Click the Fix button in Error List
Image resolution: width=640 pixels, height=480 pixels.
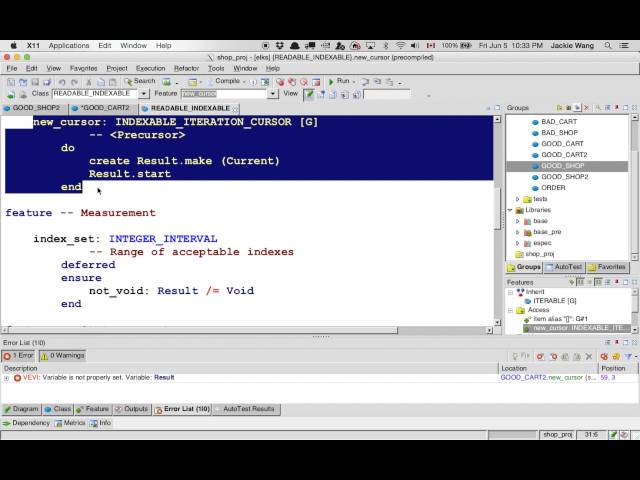click(521, 356)
